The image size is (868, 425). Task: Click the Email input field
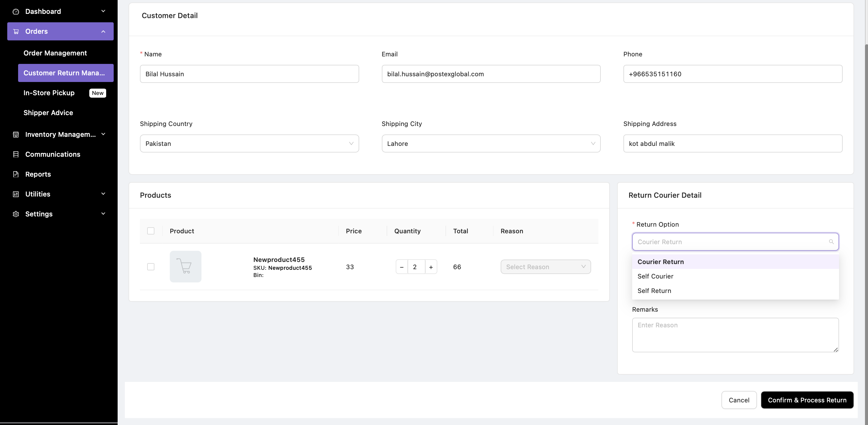491,74
